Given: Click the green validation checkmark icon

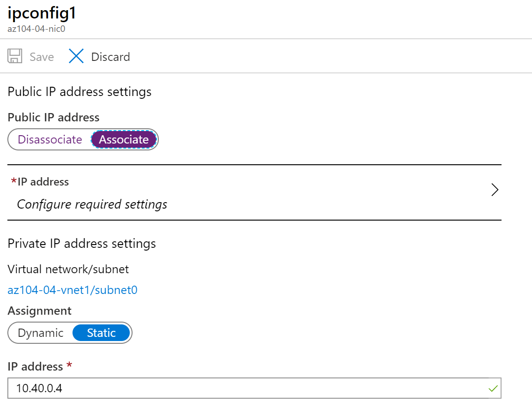Looking at the screenshot, I should click(492, 388).
